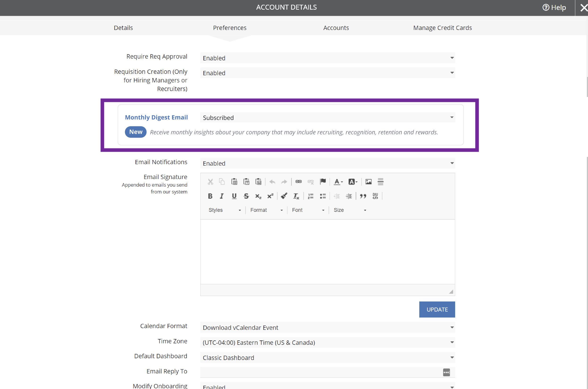Viewport: 588px width, 389px height.
Task: Increase indent in signature editor
Action: click(349, 196)
